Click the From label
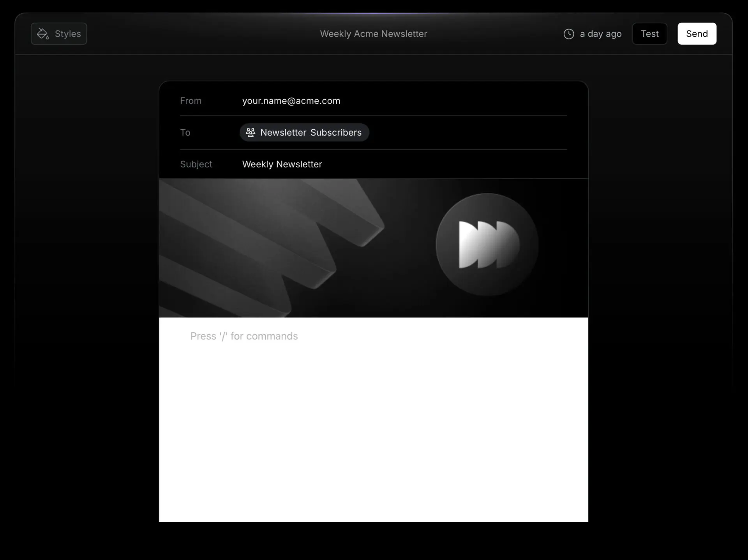Screen dimensions: 748x560 [x=191, y=101]
